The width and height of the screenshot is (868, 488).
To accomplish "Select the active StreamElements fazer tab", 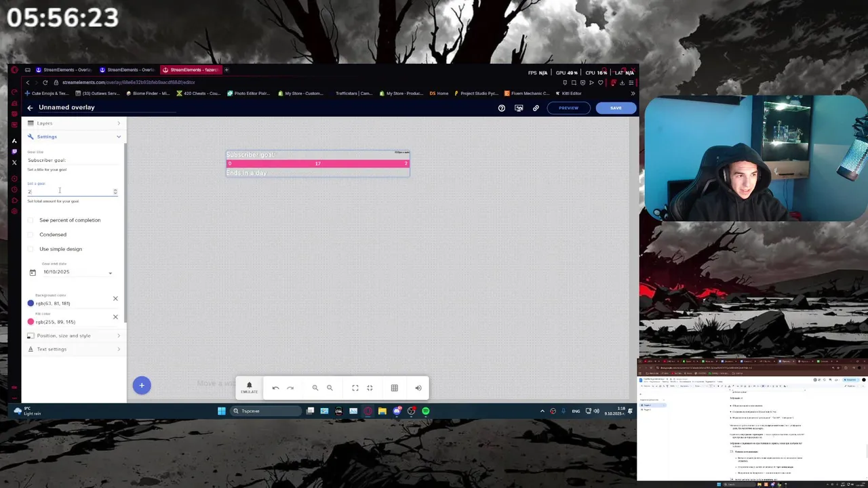I will click(191, 70).
